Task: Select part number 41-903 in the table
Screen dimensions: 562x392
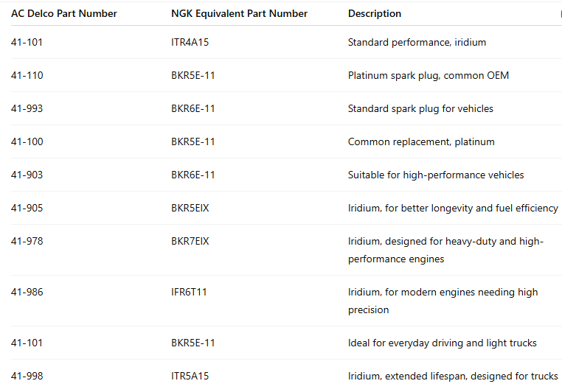Action: [x=27, y=175]
